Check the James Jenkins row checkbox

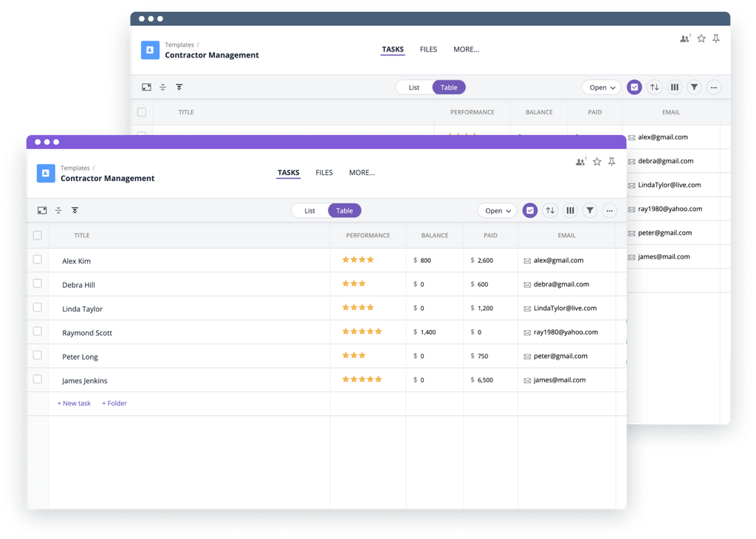pyautogui.click(x=37, y=379)
